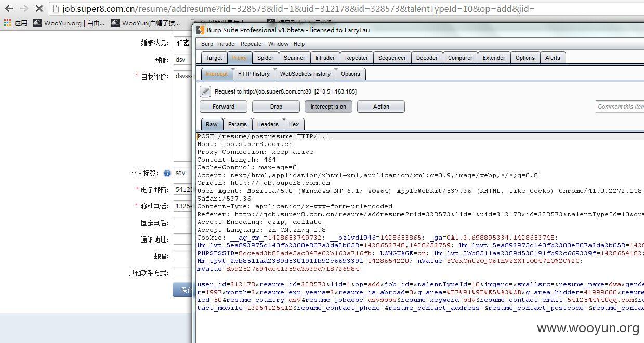Switch to the Comparer tab
The height and width of the screenshot is (343, 644).
(x=460, y=58)
